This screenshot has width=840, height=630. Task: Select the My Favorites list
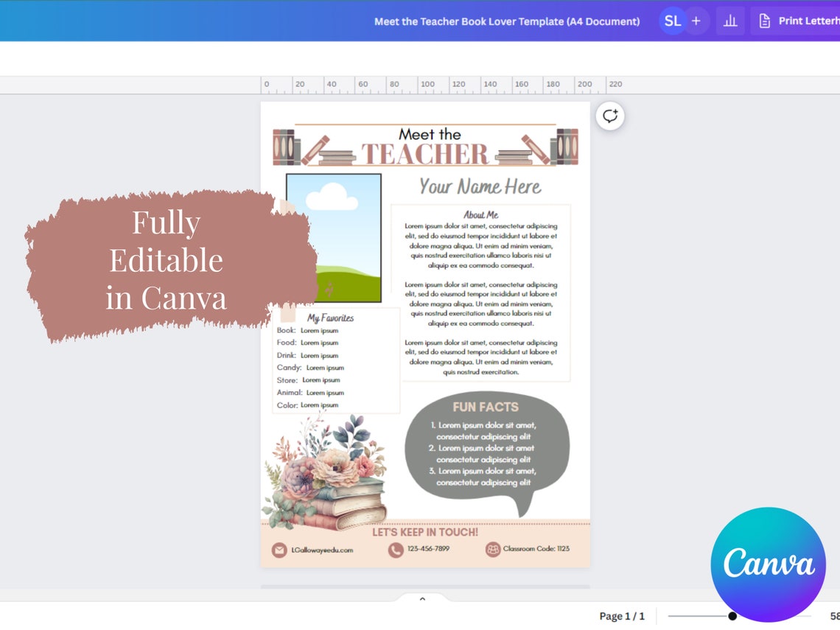[332, 361]
